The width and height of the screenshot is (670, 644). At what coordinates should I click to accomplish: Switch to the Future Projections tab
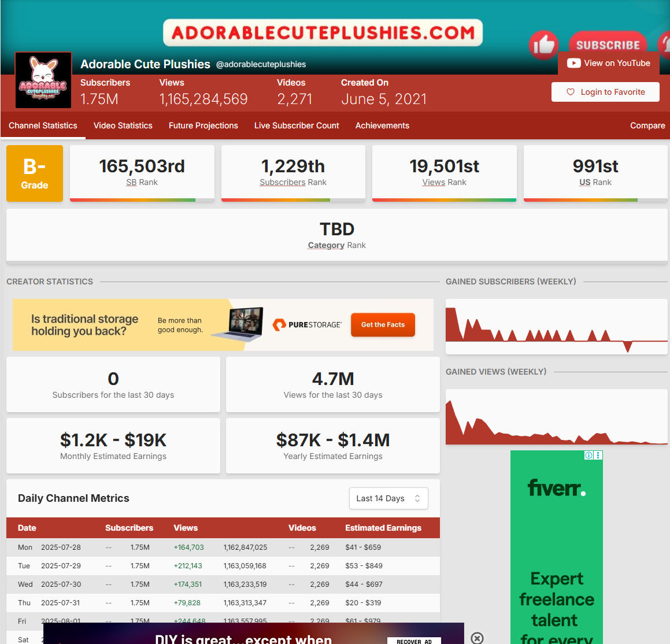point(203,125)
